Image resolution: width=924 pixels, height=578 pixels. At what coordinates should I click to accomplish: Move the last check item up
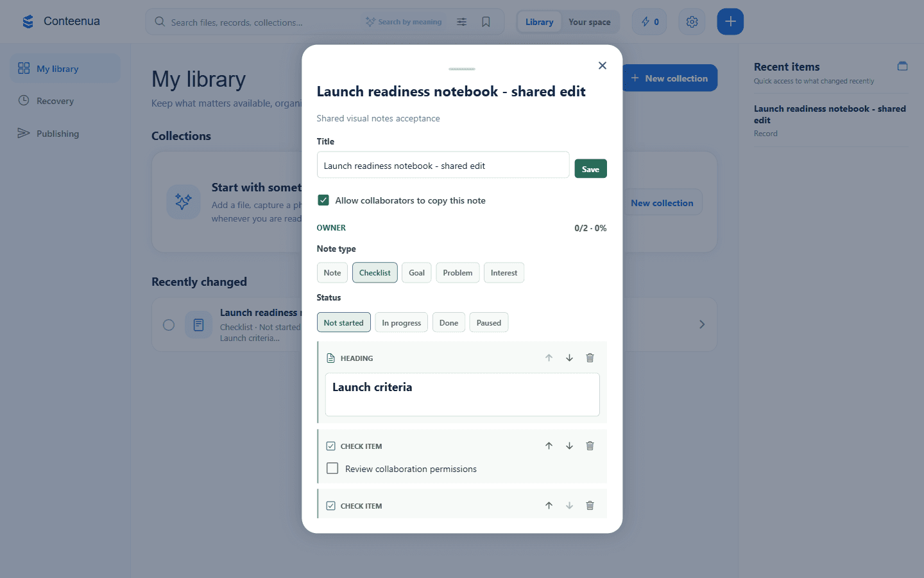[549, 505]
